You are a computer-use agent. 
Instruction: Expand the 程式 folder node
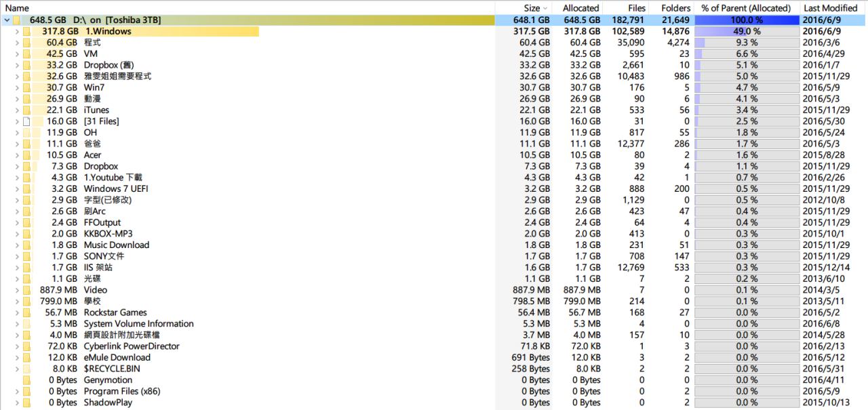click(x=16, y=43)
